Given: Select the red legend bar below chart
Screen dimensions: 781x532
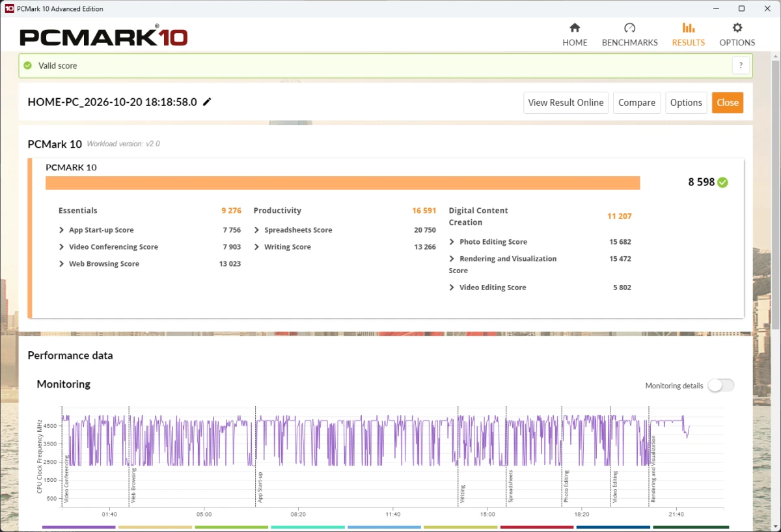Looking at the screenshot, I should tap(536, 527).
